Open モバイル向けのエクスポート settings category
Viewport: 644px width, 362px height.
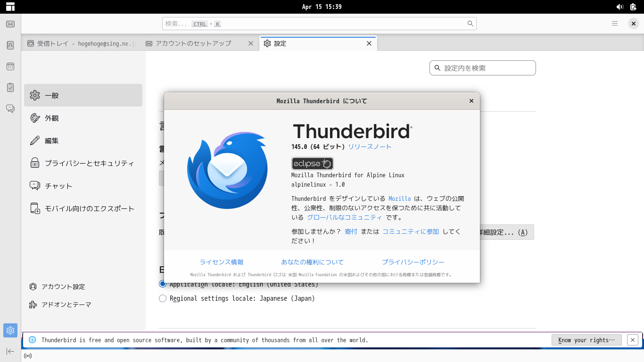(83, 208)
